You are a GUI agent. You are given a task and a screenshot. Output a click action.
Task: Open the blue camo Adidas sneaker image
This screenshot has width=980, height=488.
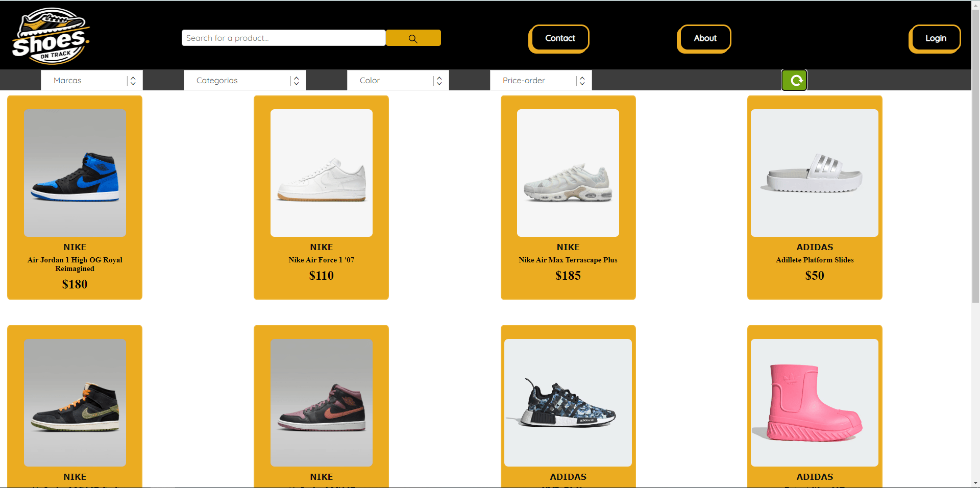(x=568, y=403)
